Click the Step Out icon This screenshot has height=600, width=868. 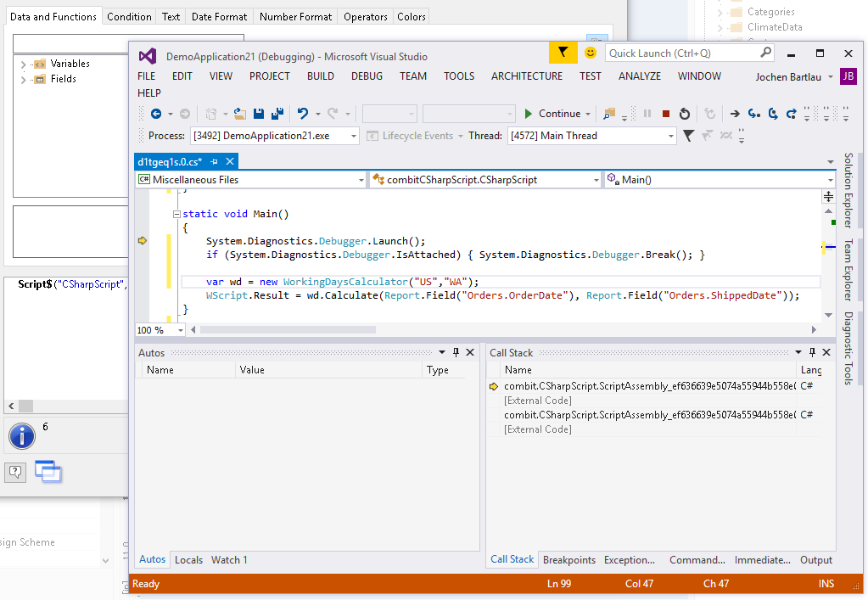[792, 114]
